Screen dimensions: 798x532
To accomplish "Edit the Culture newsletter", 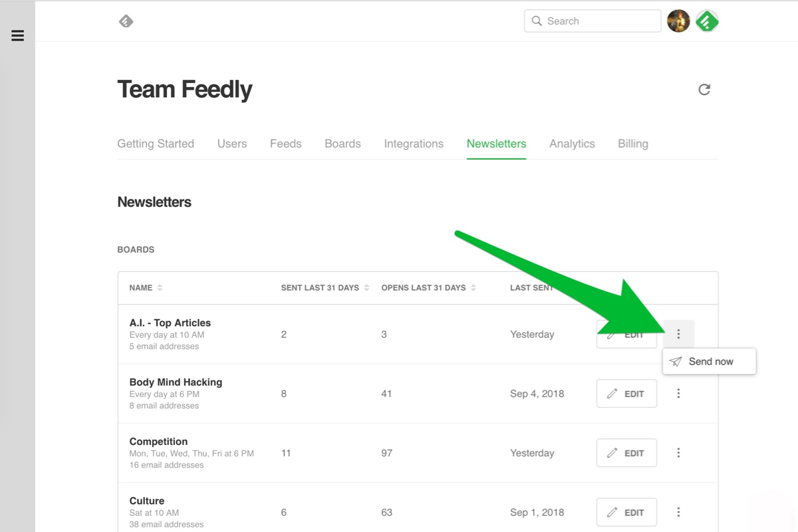I will (626, 512).
